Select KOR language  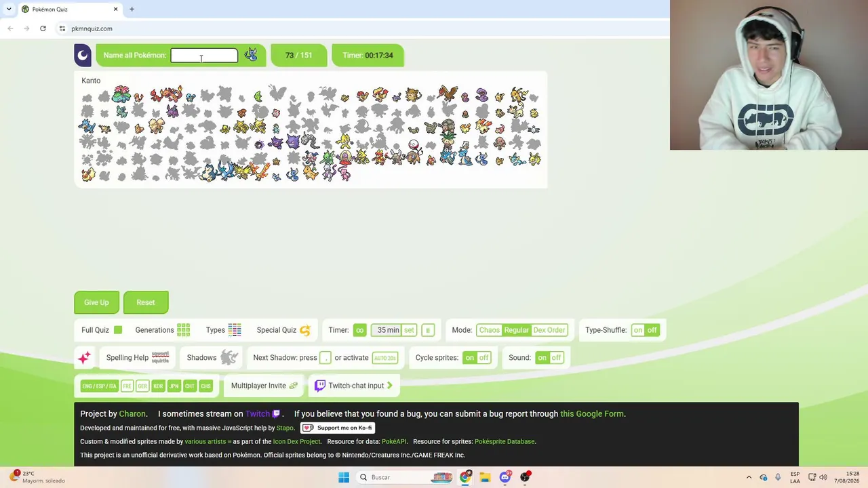pos(158,386)
